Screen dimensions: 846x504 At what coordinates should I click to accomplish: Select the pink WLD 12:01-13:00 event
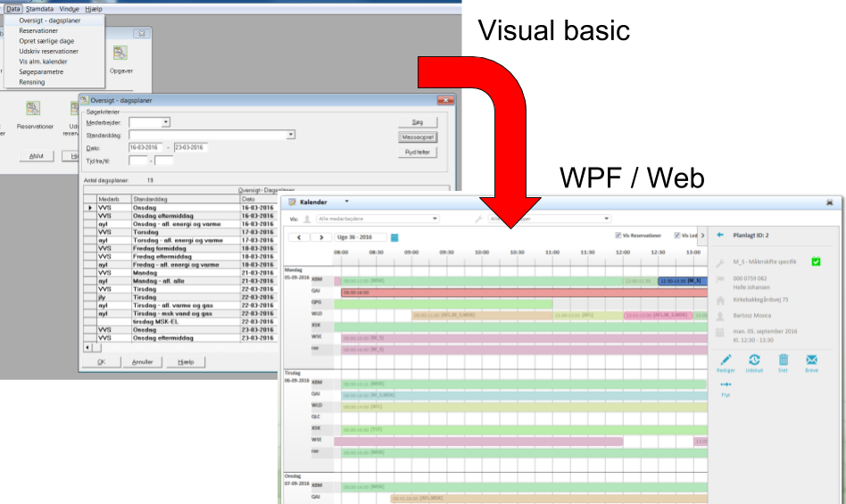pos(658,316)
